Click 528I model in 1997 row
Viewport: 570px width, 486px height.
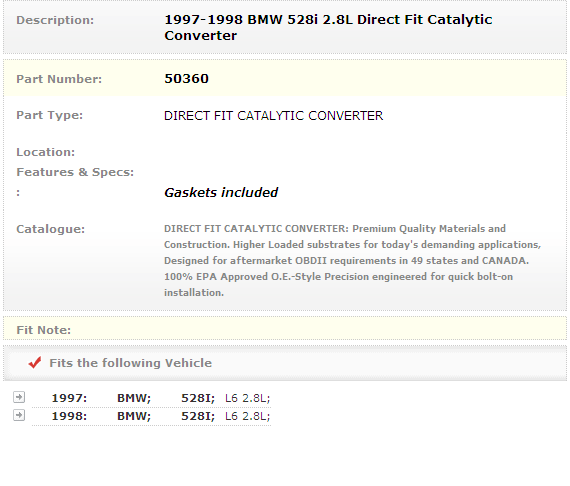click(198, 398)
